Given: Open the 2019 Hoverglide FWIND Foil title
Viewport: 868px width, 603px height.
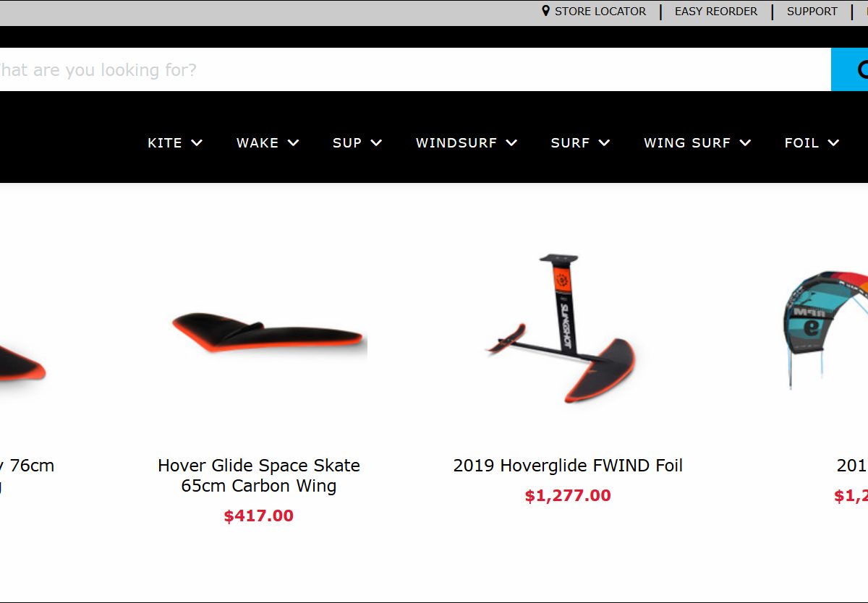Looking at the screenshot, I should click(x=568, y=466).
